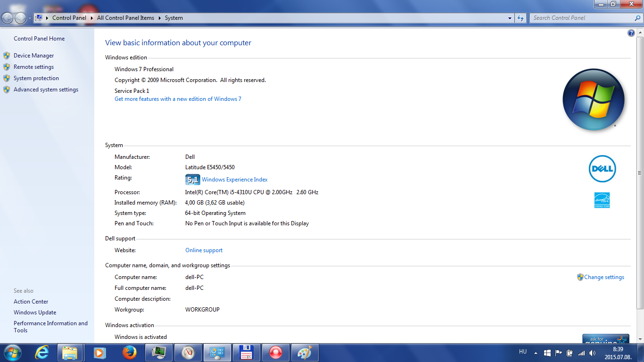Launch Internet Explorer from taskbar
Image resolution: width=644 pixels, height=362 pixels.
pos(42,352)
